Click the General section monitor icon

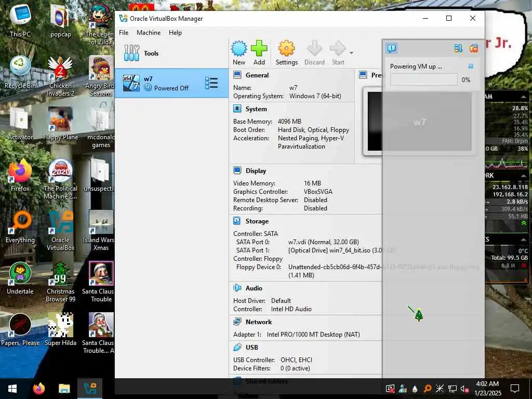pos(237,75)
